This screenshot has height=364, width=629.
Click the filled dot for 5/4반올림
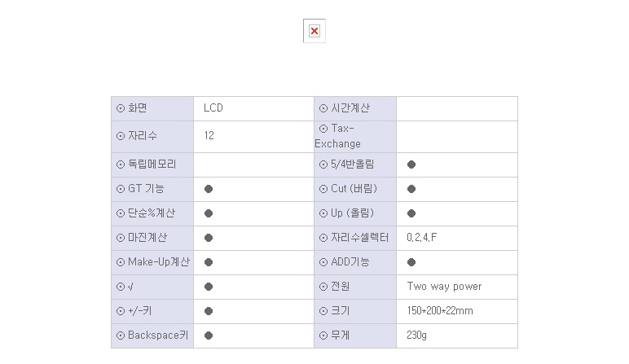point(411,164)
